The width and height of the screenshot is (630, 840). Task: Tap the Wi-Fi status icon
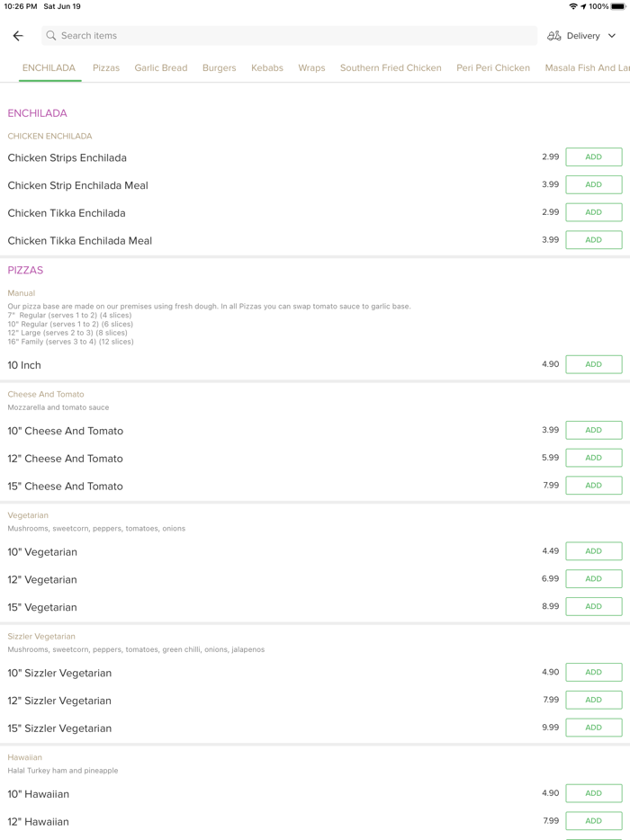(x=572, y=6)
